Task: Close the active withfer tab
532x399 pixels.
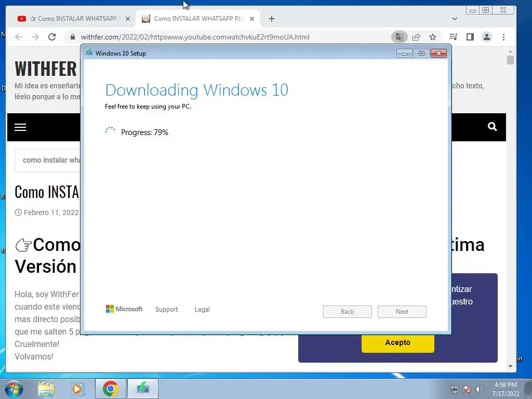Action: click(x=252, y=19)
